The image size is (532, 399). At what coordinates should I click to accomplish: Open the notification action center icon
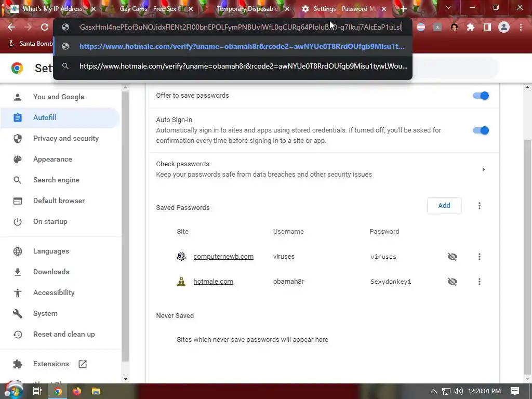pos(515,391)
